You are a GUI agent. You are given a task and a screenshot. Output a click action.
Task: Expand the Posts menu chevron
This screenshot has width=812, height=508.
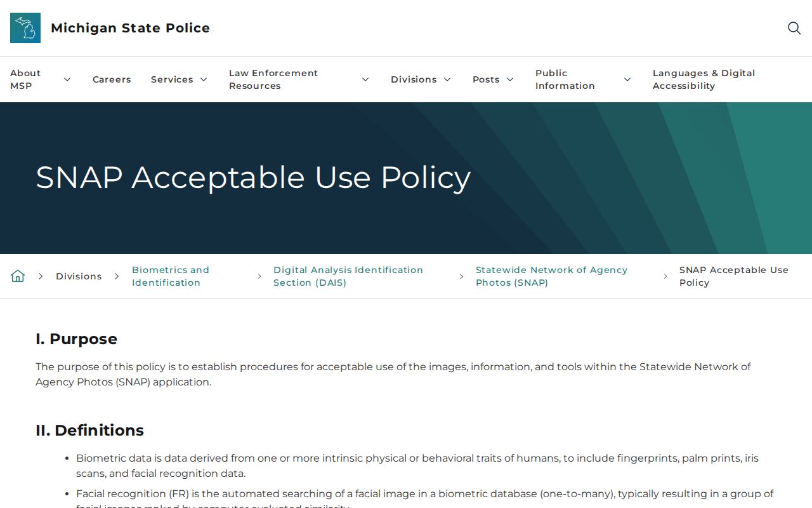point(510,79)
